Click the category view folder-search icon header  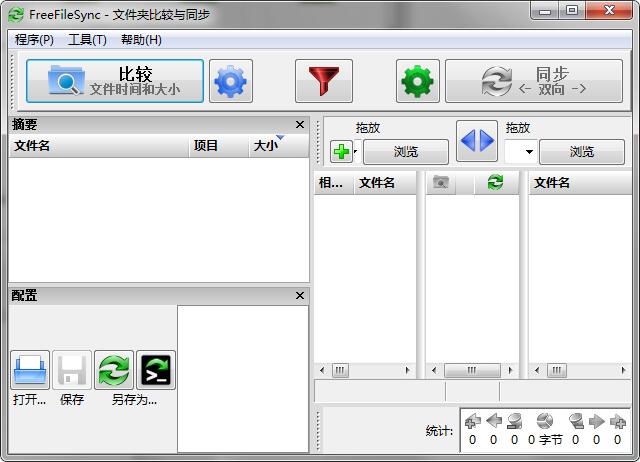click(x=441, y=182)
